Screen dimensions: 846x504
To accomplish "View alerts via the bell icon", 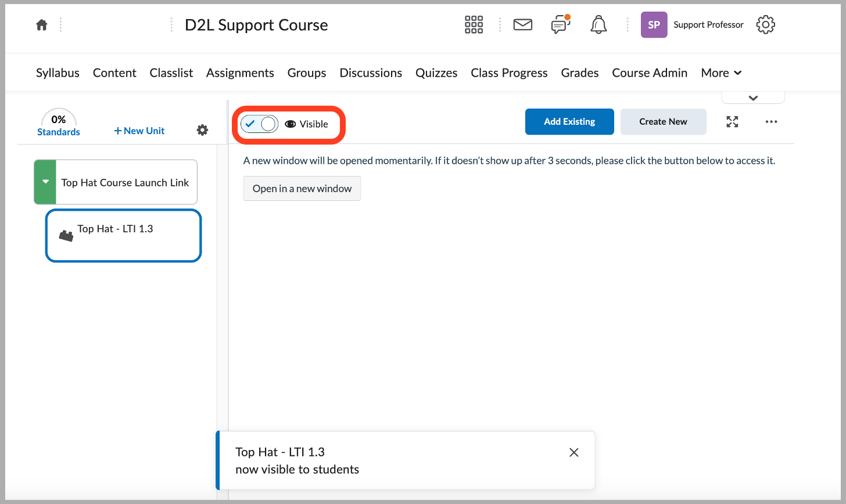I will coord(598,24).
